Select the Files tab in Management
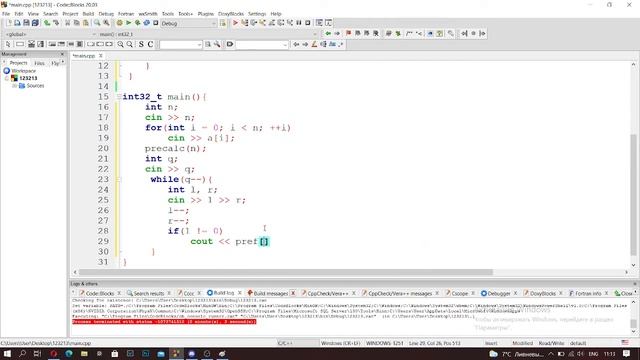Image resolution: width=640 pixels, height=360 pixels. [x=39, y=63]
